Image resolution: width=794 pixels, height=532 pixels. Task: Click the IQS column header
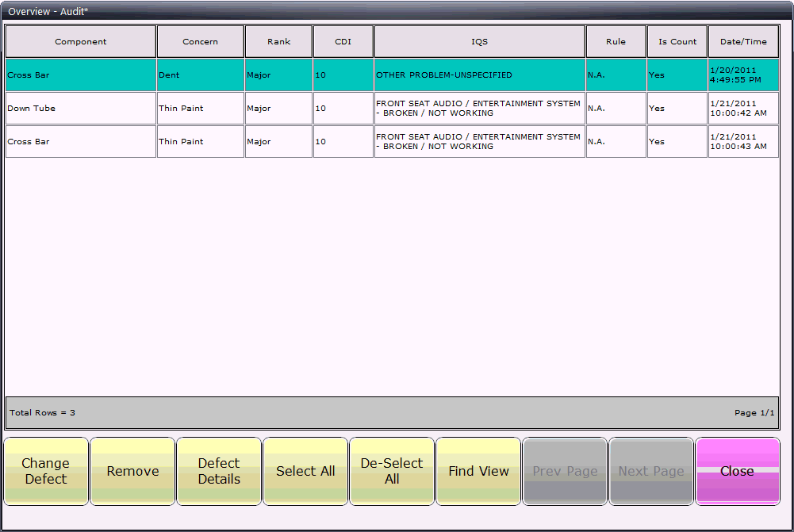click(480, 41)
